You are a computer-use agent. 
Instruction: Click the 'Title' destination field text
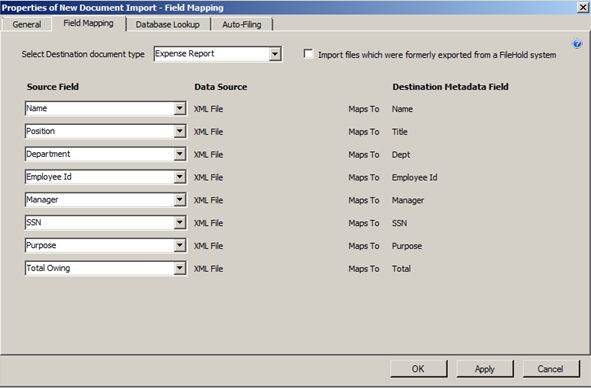[400, 132]
